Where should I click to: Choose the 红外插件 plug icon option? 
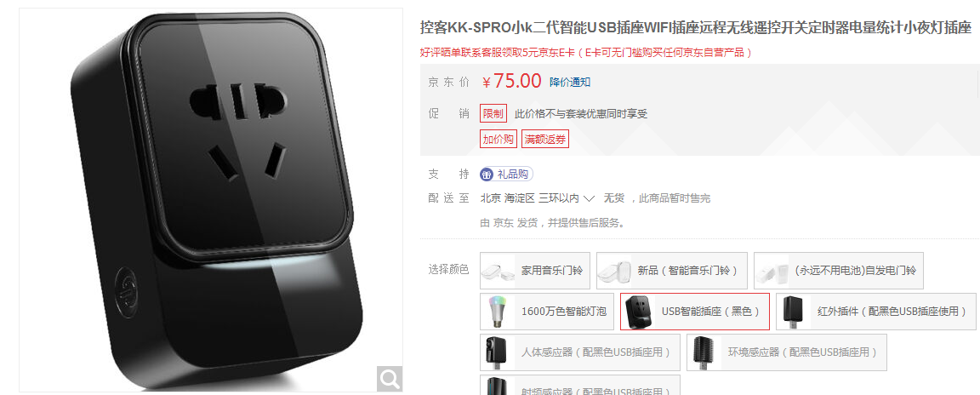(875, 312)
